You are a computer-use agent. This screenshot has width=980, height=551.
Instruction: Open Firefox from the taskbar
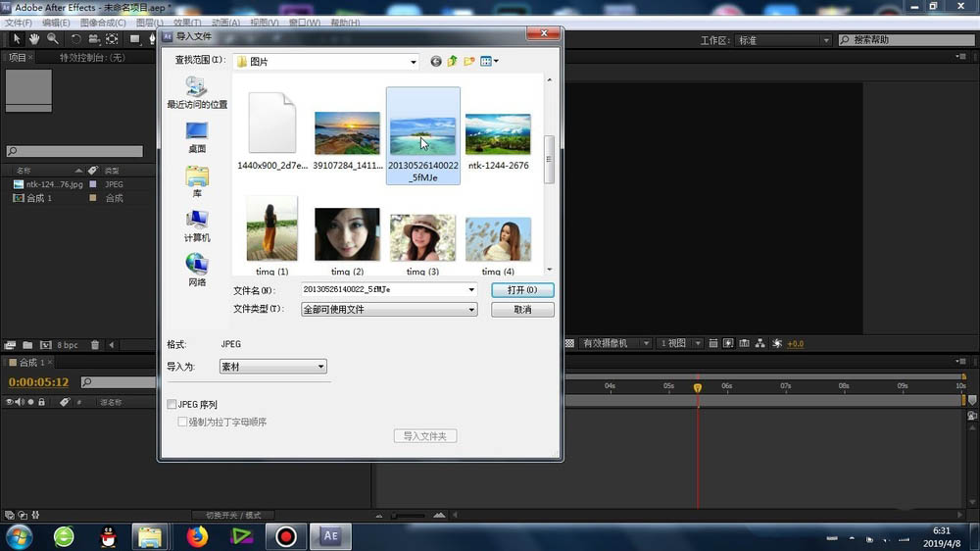(197, 536)
